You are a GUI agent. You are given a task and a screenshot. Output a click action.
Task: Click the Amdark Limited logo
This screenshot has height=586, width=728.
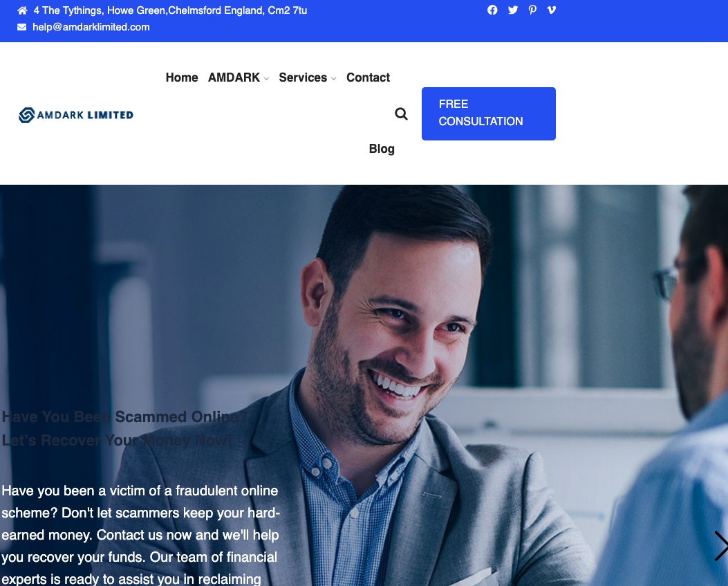[75, 115]
